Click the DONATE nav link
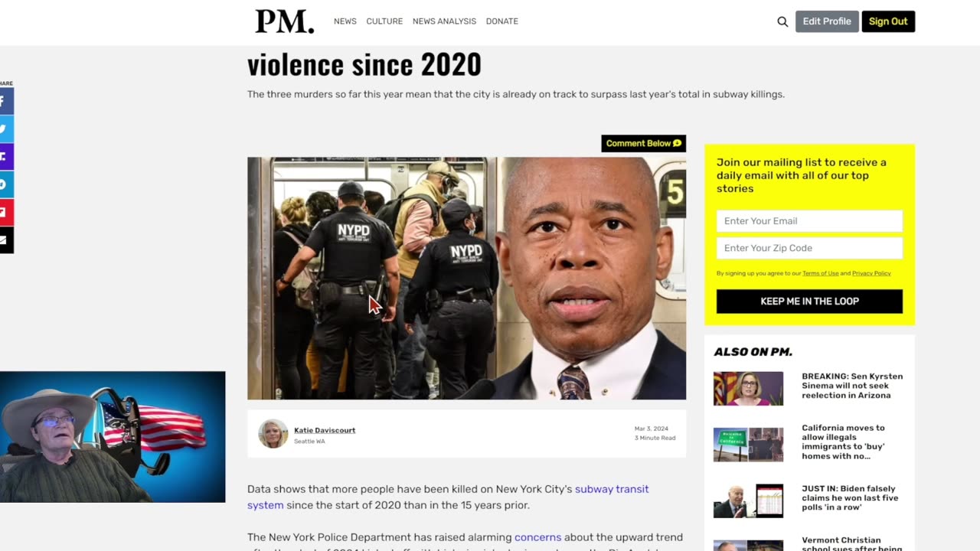Screen dimensions: 980x551 click(x=502, y=21)
